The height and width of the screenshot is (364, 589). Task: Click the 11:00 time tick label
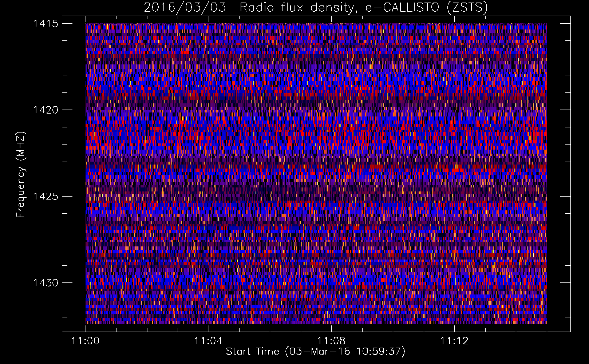[x=86, y=341]
